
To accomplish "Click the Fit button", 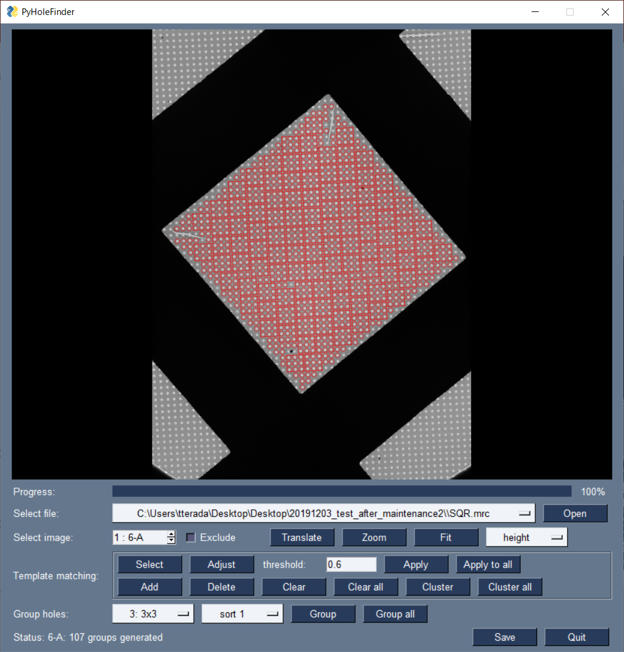I will coord(446,537).
